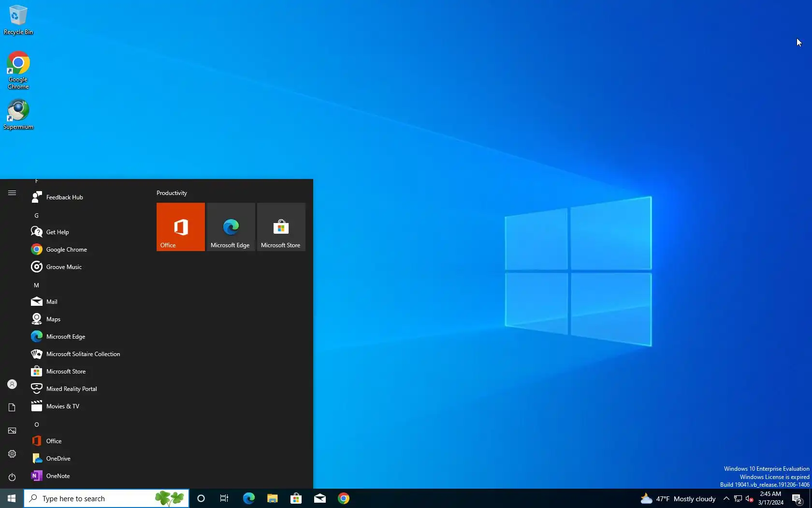Launch Maps from the app list
Image resolution: width=812 pixels, height=508 pixels.
point(87,319)
